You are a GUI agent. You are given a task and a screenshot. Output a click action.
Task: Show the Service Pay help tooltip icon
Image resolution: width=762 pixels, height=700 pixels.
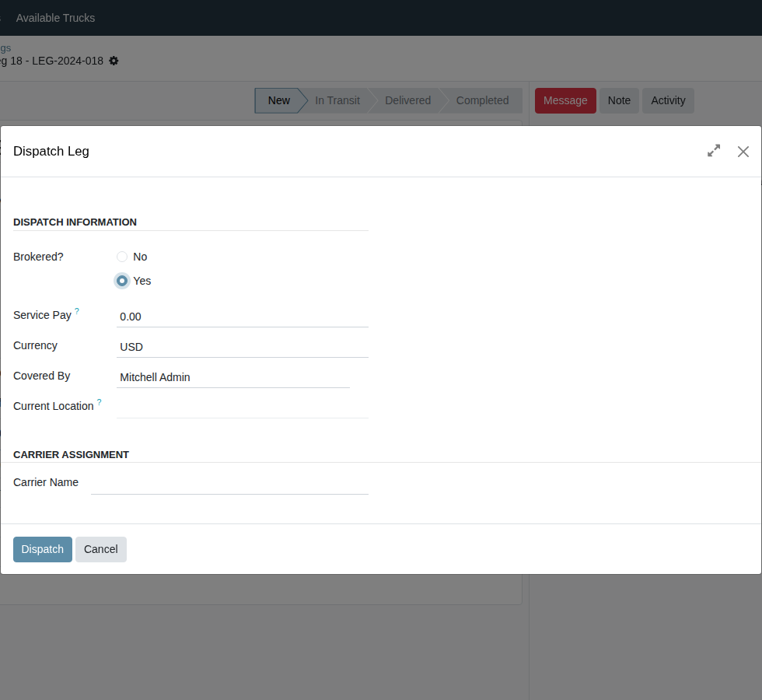(x=77, y=311)
